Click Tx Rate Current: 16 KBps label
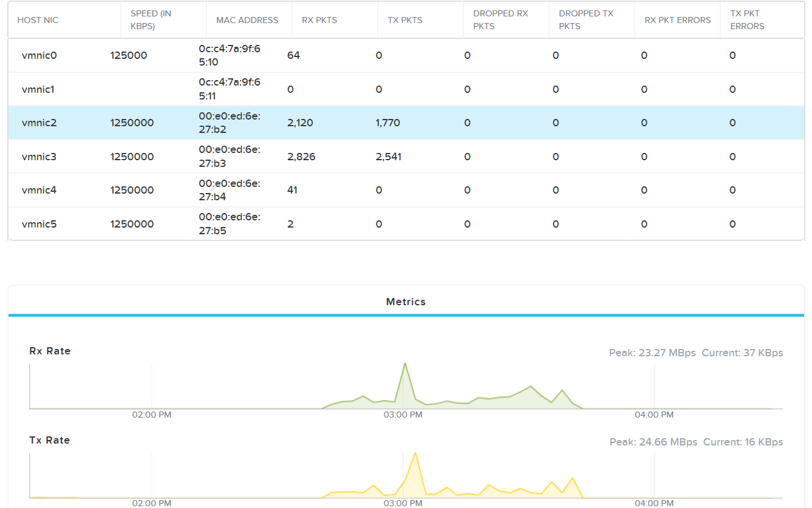The height and width of the screenshot is (508, 812). pos(743,442)
